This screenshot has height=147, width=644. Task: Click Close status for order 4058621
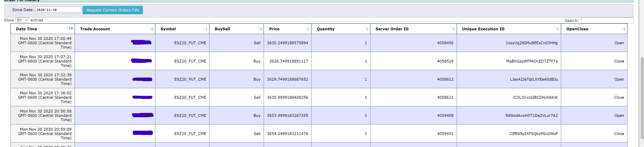619,97
